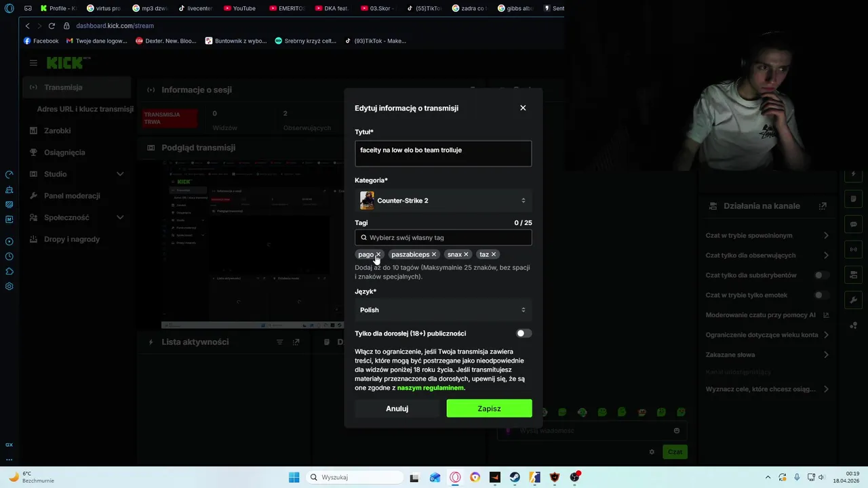Open the sidebar hamburger menu

(x=33, y=62)
